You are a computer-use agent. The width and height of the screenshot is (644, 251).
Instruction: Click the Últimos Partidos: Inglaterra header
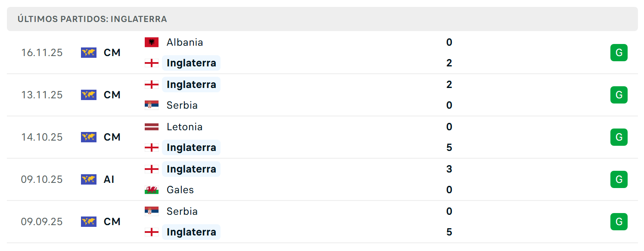click(92, 19)
